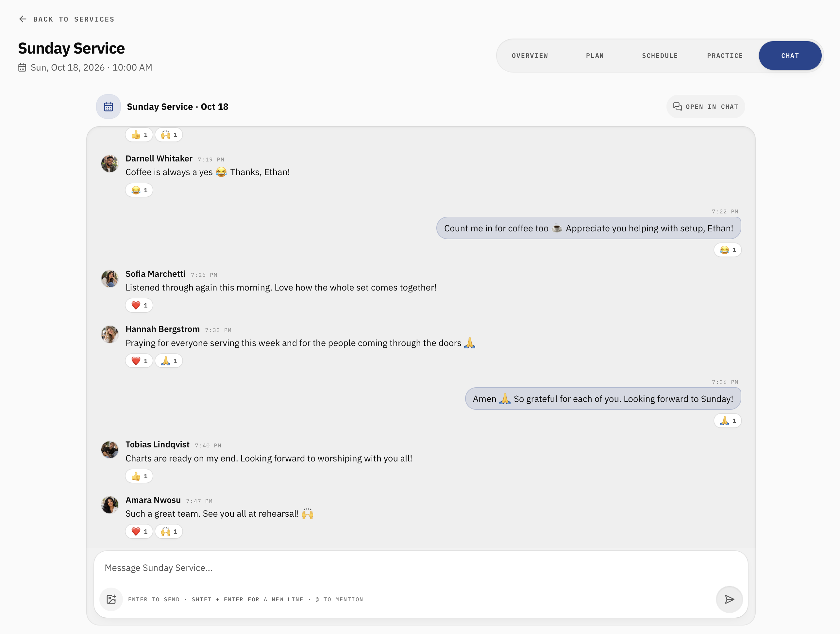This screenshot has height=634, width=840.
Task: Toggle praying hands reaction on Hannah's message
Action: [169, 361]
